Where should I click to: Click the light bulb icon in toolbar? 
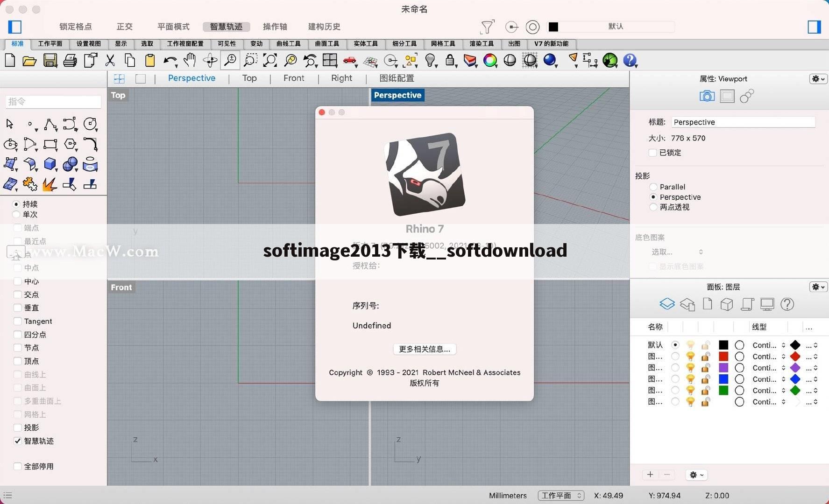[x=430, y=60]
